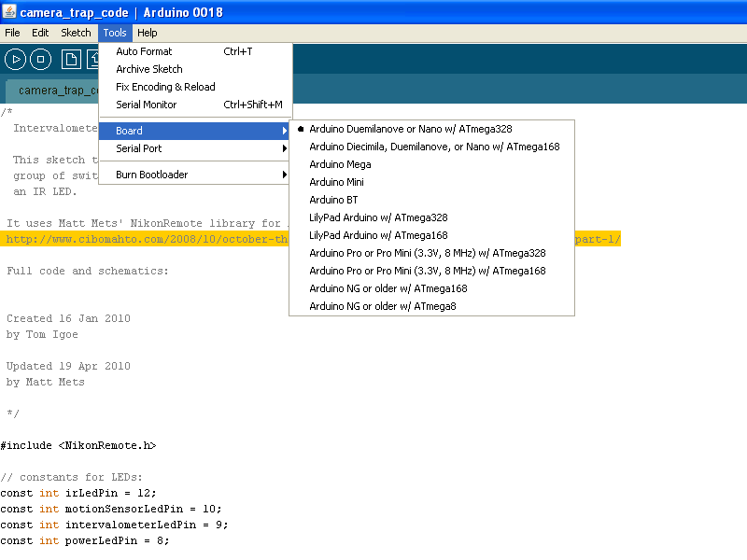Click the 'powerLedPin = 8' code line

[85, 541]
